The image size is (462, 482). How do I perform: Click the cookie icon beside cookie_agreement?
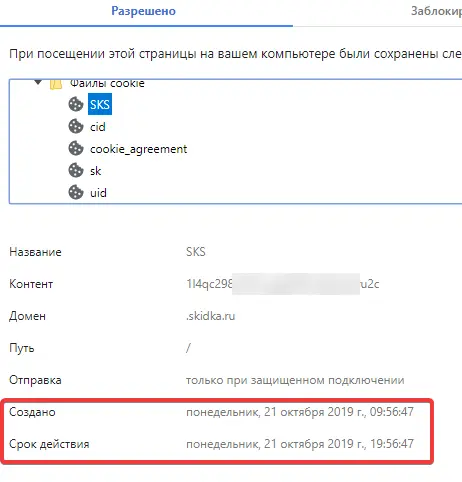[x=76, y=149]
